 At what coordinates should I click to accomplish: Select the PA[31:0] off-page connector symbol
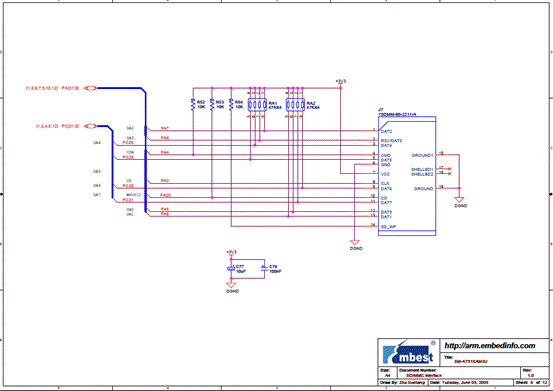(91, 88)
